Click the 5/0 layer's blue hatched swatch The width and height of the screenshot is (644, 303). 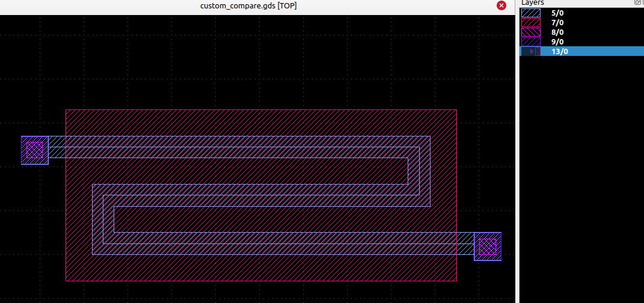point(530,13)
